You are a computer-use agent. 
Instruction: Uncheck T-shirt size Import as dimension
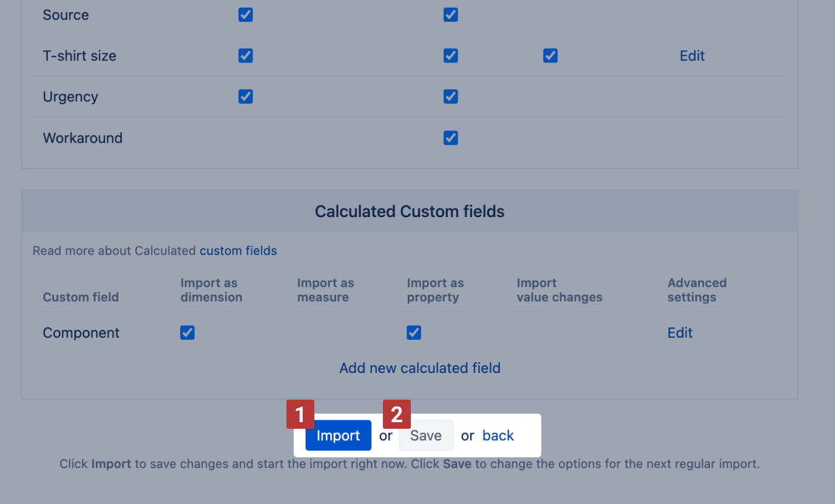245,55
